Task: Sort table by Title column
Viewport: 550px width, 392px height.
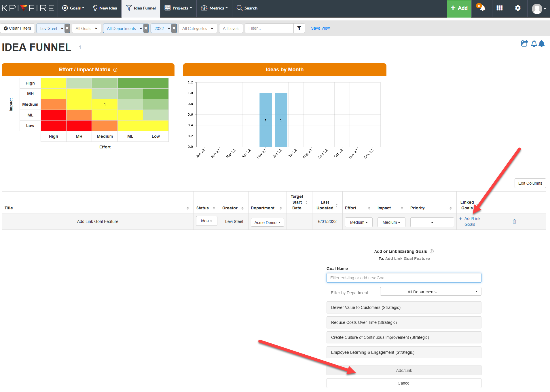Action: click(187, 208)
